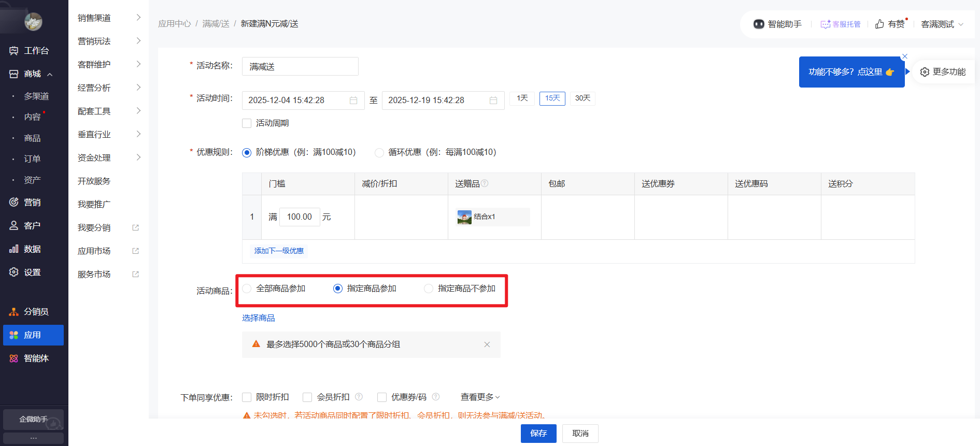The image size is (980, 446).
Task: Open 内容 in the store submenu
Action: [32, 117]
